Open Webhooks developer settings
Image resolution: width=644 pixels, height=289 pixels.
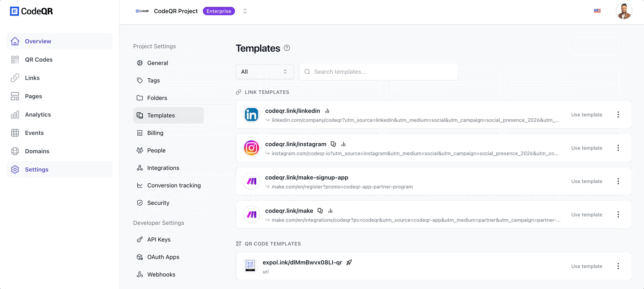click(168, 274)
